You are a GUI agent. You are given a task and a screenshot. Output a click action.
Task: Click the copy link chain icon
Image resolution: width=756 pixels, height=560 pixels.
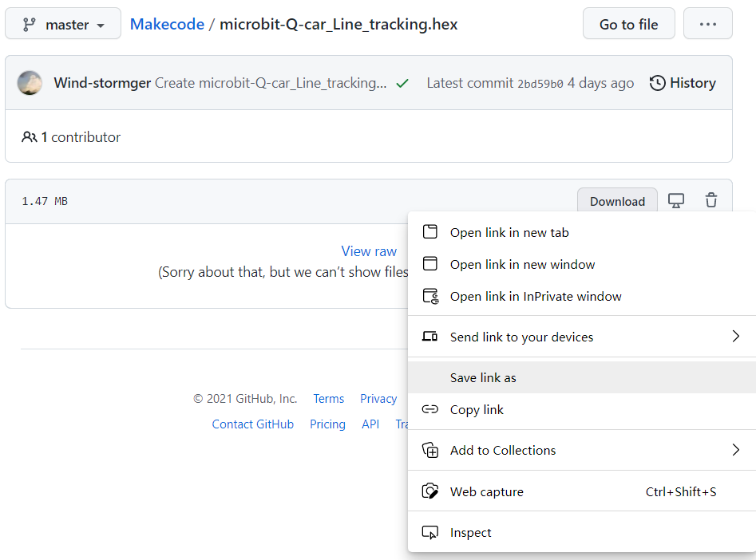pos(430,409)
